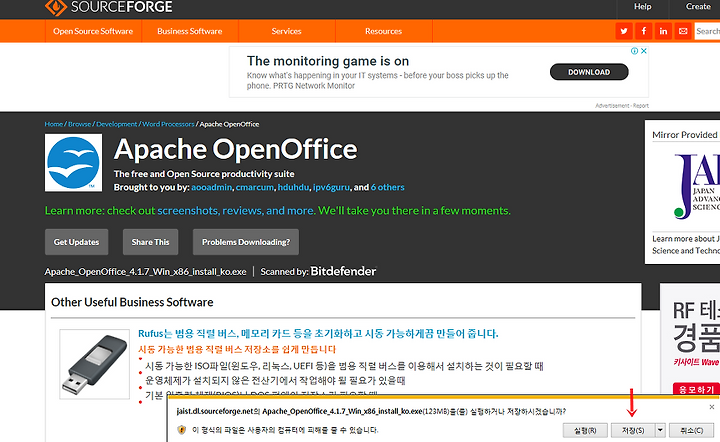
Task: Click the Bitdefender scanner label
Action: [343, 271]
